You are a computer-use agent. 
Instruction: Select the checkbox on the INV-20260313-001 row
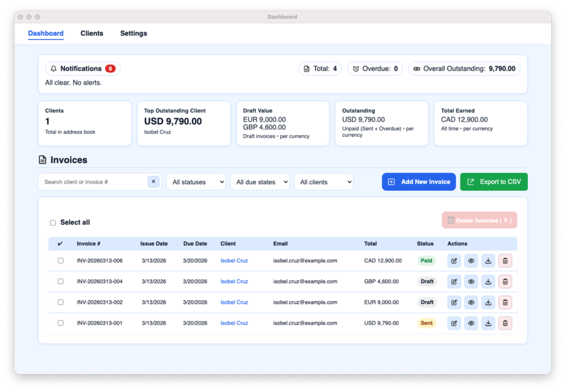[60, 323]
